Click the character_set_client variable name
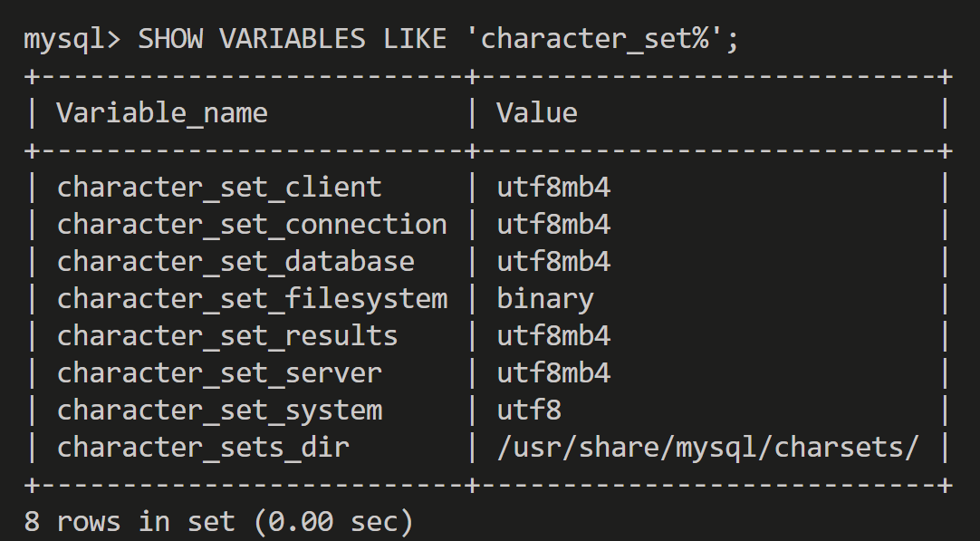The height and width of the screenshot is (541, 980). click(x=219, y=188)
